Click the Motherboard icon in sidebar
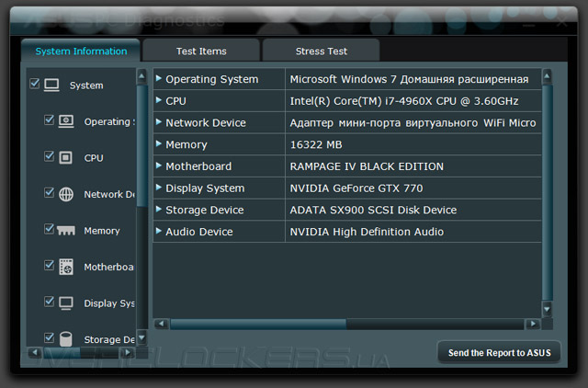This screenshot has width=588, height=388. 66,267
